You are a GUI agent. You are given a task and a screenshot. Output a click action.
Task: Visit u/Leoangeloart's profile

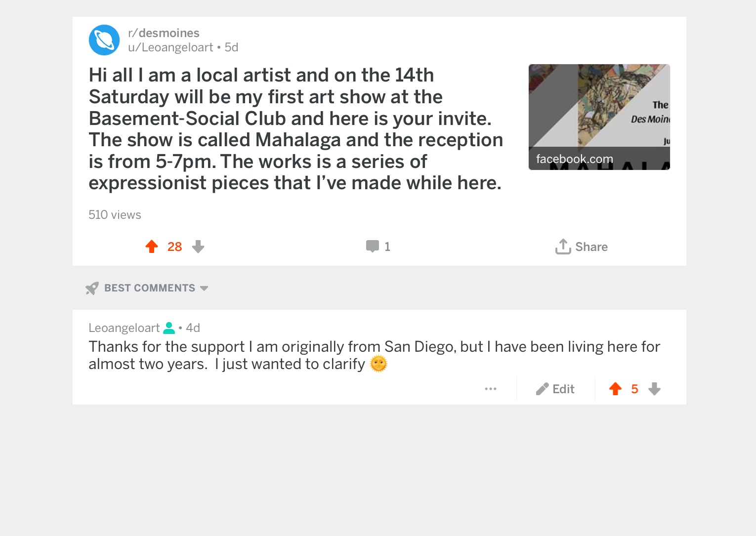170,47
